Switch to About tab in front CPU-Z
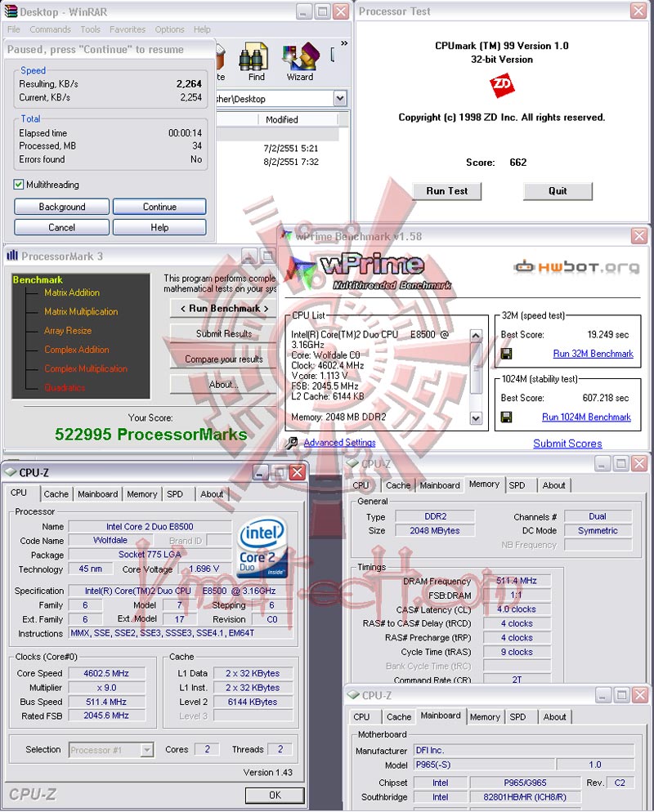This screenshot has height=812, width=654. 212,494
